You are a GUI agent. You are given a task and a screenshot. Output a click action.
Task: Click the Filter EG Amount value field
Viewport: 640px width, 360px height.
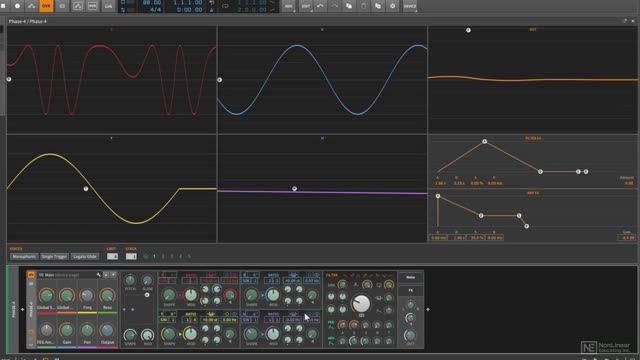(629, 183)
